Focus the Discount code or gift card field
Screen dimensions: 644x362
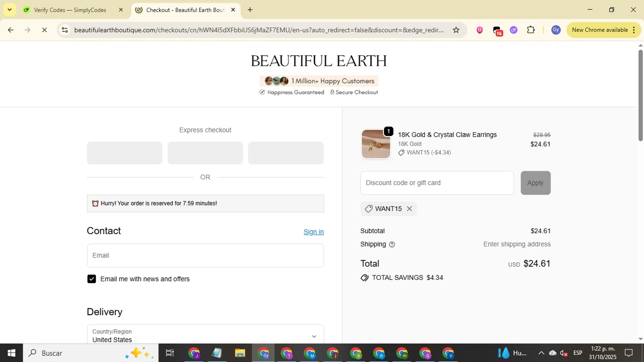pyautogui.click(x=437, y=183)
